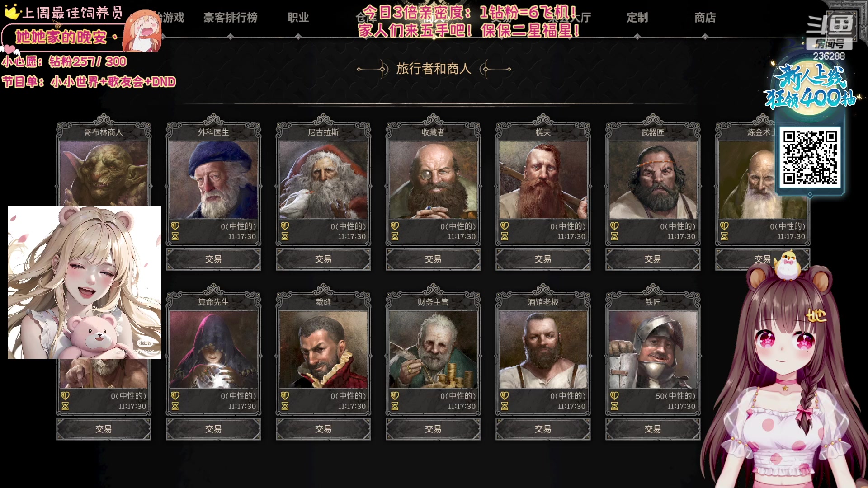The width and height of the screenshot is (868, 488).
Task: Click the 旅行者和商人 section header
Action: [434, 69]
